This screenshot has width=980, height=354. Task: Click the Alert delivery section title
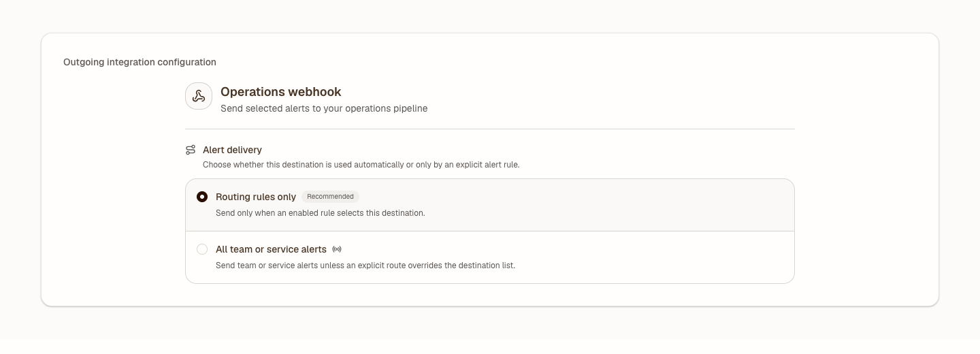[232, 150]
